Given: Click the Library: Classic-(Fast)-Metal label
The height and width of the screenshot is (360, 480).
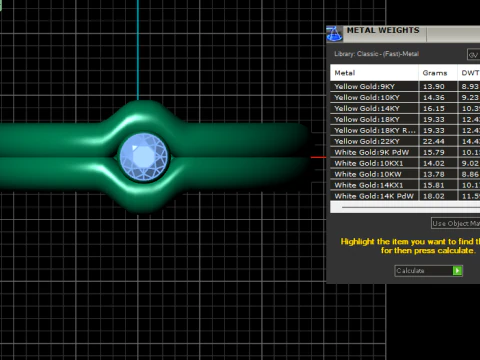Looking at the screenshot, I should (x=376, y=54).
